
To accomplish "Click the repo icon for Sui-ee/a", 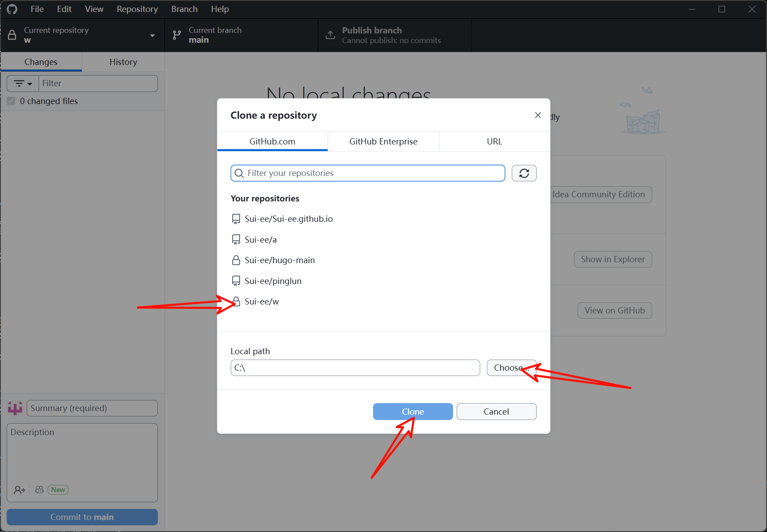I will [x=236, y=240].
